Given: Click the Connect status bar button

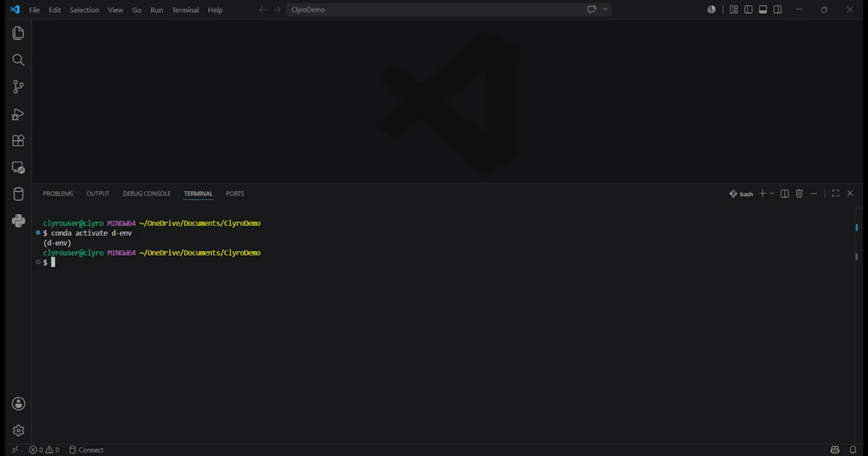Looking at the screenshot, I should (x=86, y=450).
